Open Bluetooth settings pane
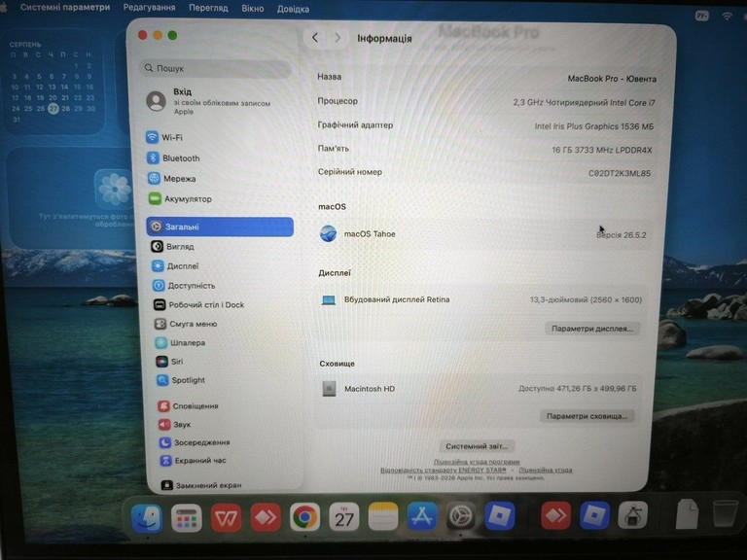Screen dimensions: 747x560 (173, 158)
